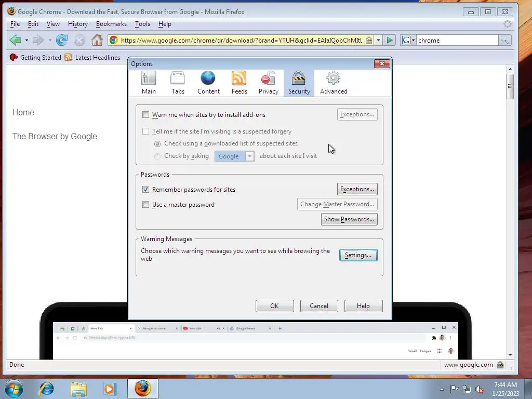The height and width of the screenshot is (399, 532).
Task: Launch Internet Explorer from taskbar
Action: pyautogui.click(x=46, y=389)
